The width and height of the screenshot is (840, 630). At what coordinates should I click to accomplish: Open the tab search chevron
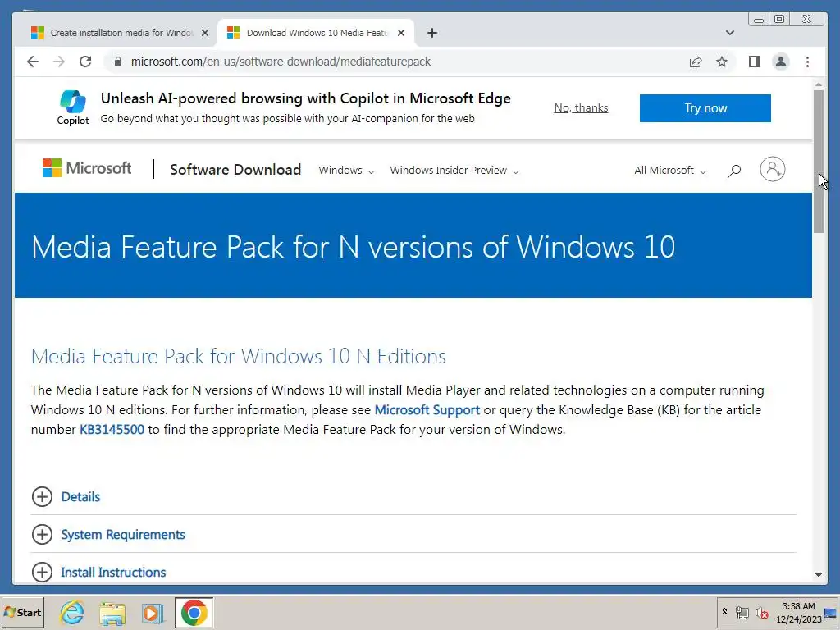click(x=729, y=33)
